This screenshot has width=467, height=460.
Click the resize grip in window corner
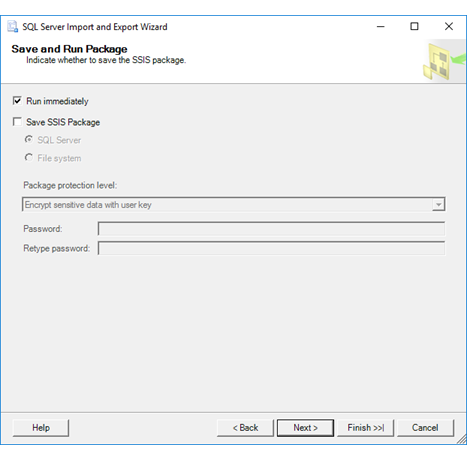point(462,440)
